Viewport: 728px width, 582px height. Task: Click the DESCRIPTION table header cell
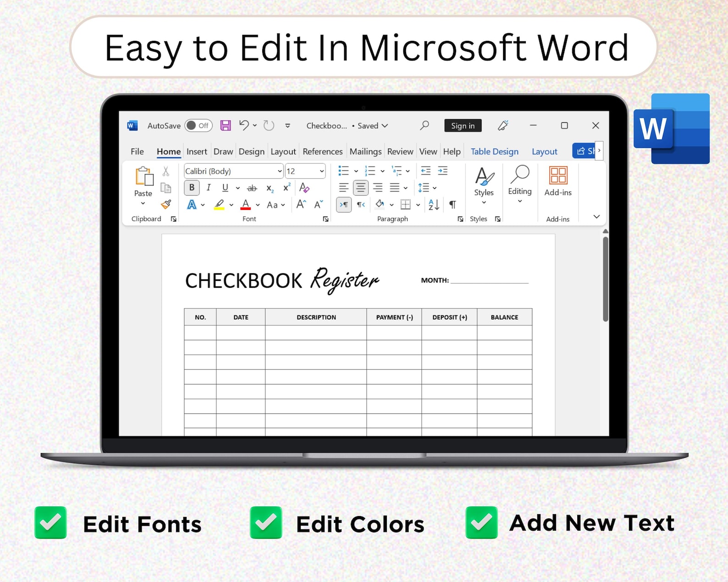tap(316, 317)
